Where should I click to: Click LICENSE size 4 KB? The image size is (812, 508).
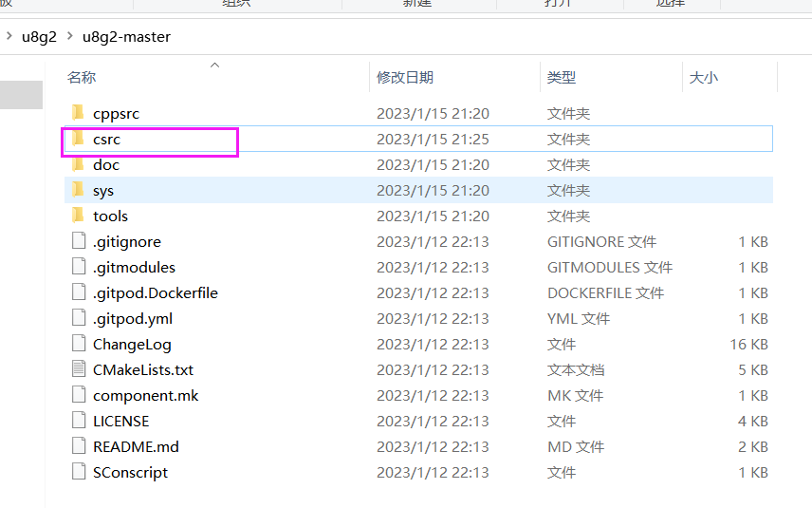point(753,421)
